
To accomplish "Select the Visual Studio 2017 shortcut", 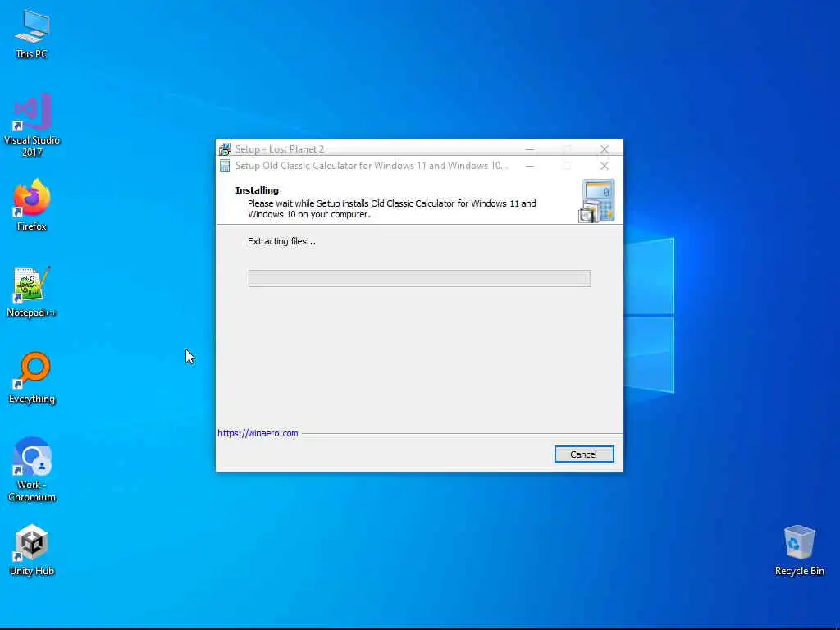I will 32,125.
